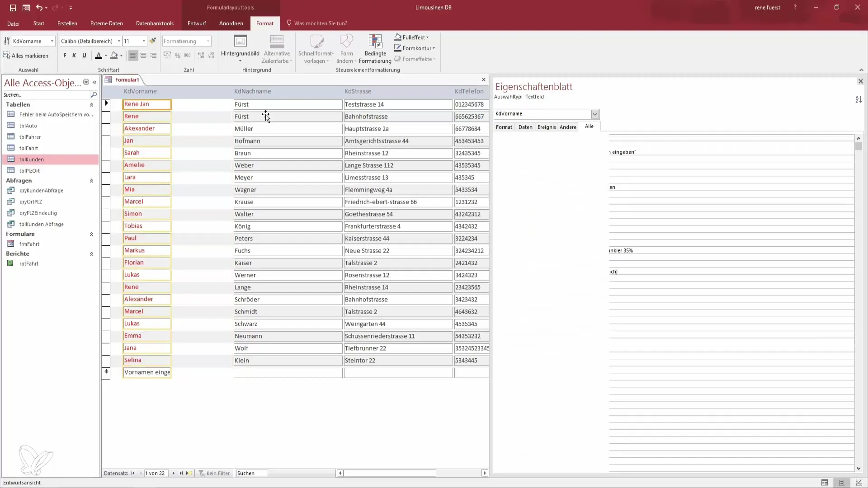Create new record navigation button
This screenshot has width=868, height=488.
coord(189,473)
